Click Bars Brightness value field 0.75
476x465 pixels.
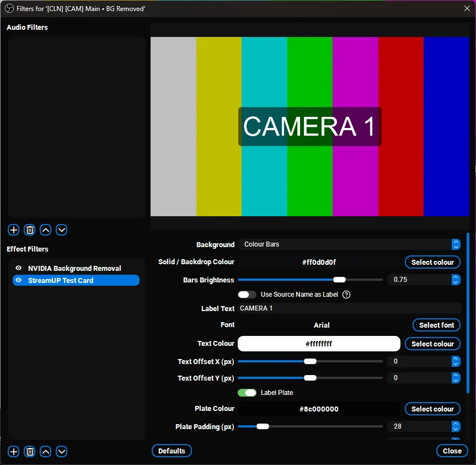[x=420, y=280]
